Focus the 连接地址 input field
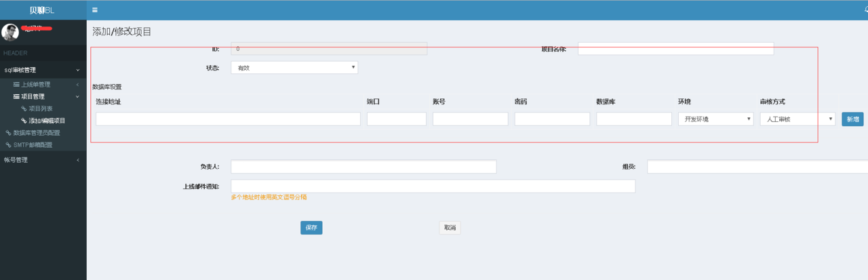This screenshot has width=868, height=280. tap(228, 119)
